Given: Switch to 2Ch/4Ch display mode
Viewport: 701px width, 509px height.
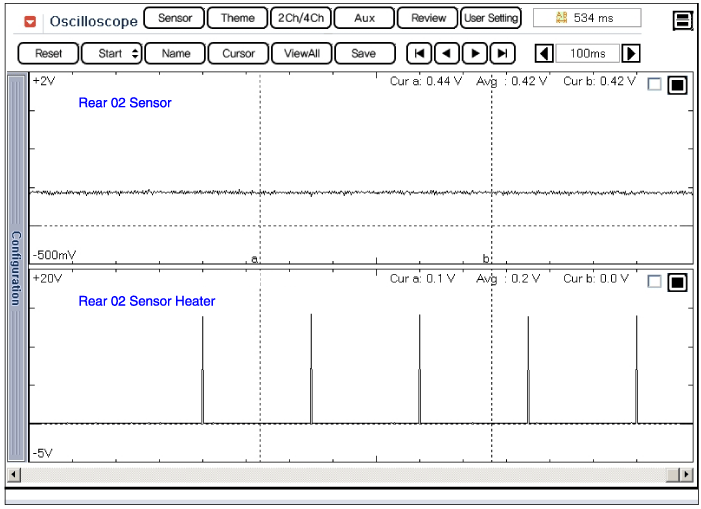Looking at the screenshot, I should tap(300, 18).
